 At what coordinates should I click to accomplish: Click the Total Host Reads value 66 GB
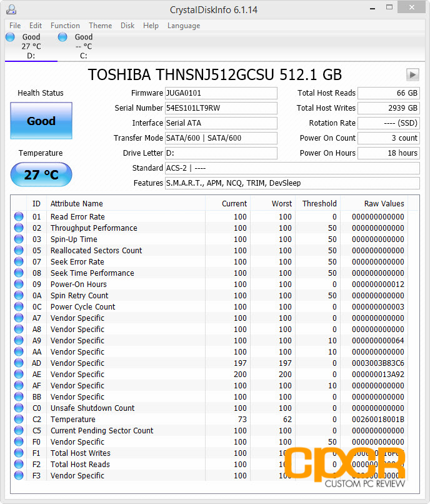click(x=389, y=93)
